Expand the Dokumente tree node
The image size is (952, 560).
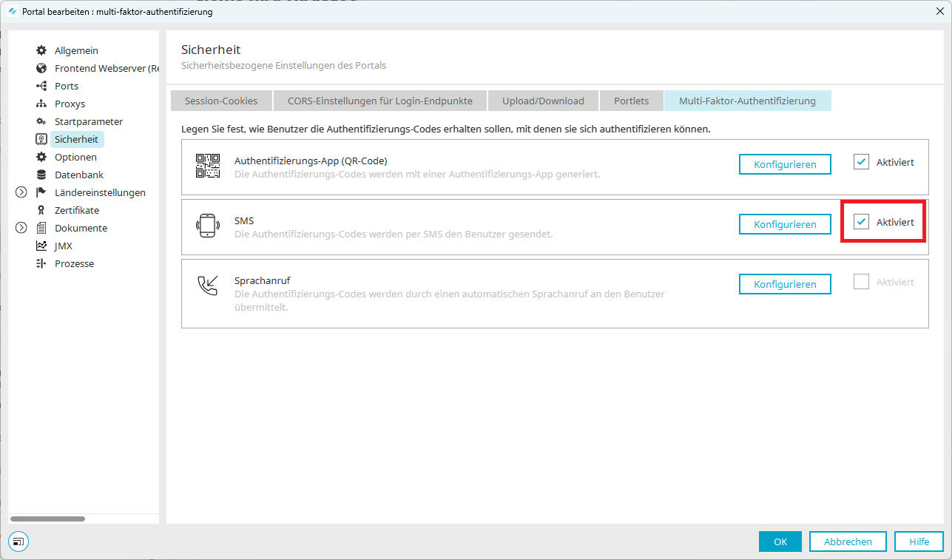[x=21, y=228]
